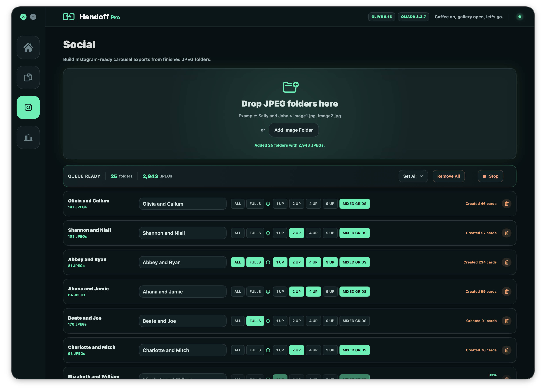This screenshot has height=392, width=546.
Task: Click the green status indicator dot
Action: point(519,17)
